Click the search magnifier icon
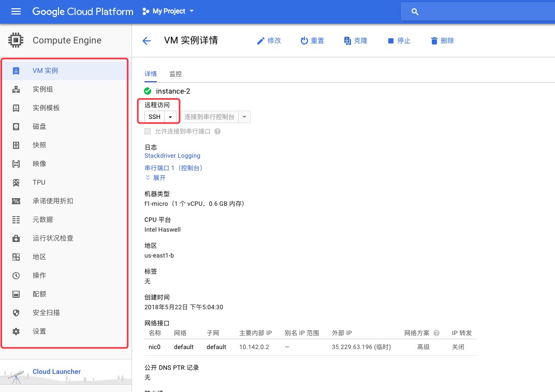The width and height of the screenshot is (555, 392). click(x=415, y=12)
